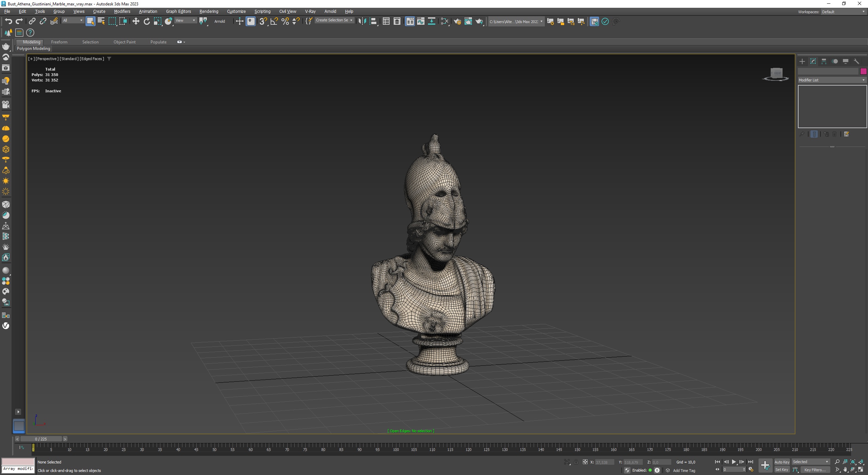Toggle the 3D Snaps button
Image resolution: width=868 pixels, height=475 pixels.
[x=263, y=21]
